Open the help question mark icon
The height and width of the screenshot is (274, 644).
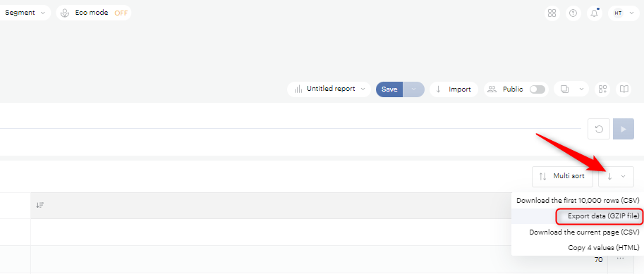tap(573, 13)
